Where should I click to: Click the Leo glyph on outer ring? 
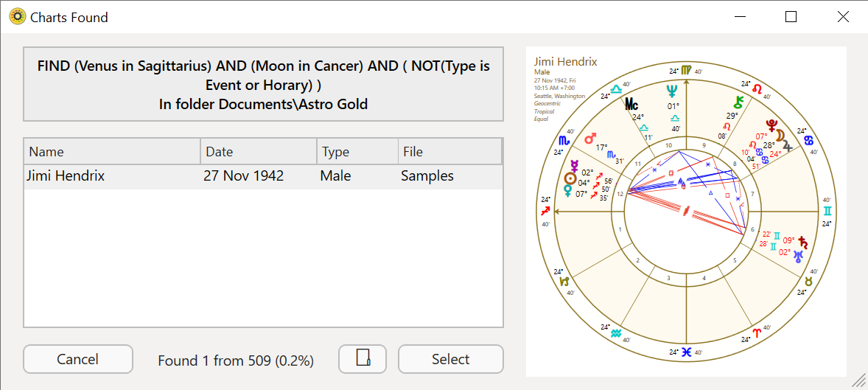coord(757,89)
